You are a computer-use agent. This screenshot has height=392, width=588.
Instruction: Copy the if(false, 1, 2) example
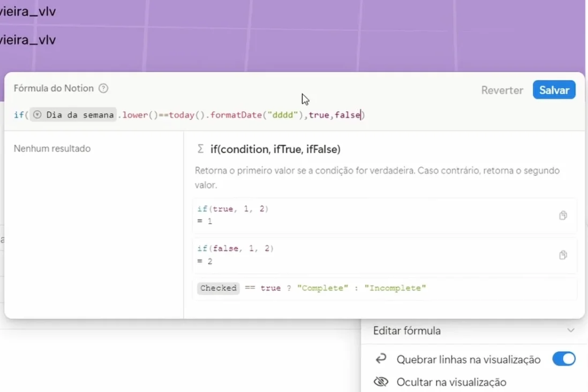tap(563, 255)
